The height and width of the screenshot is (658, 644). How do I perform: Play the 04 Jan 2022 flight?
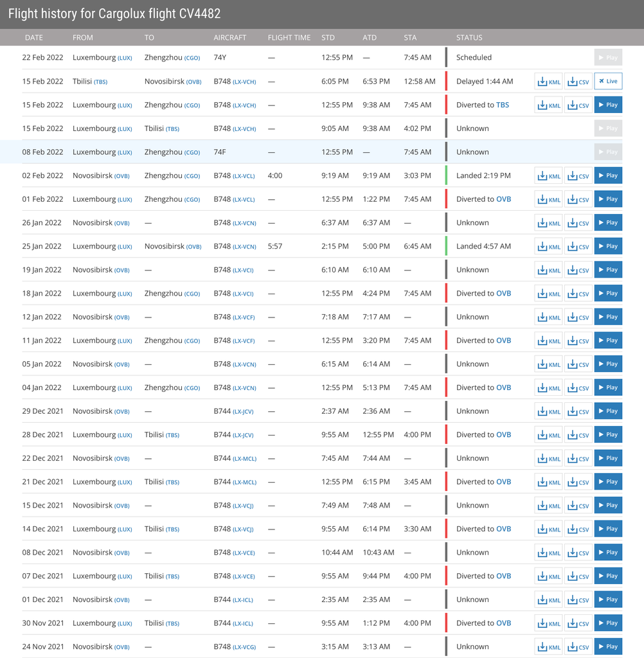(x=608, y=387)
